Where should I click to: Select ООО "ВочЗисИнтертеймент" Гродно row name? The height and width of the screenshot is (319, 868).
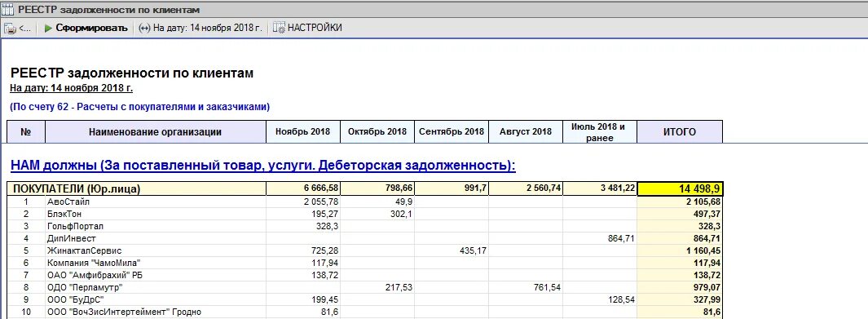[125, 312]
